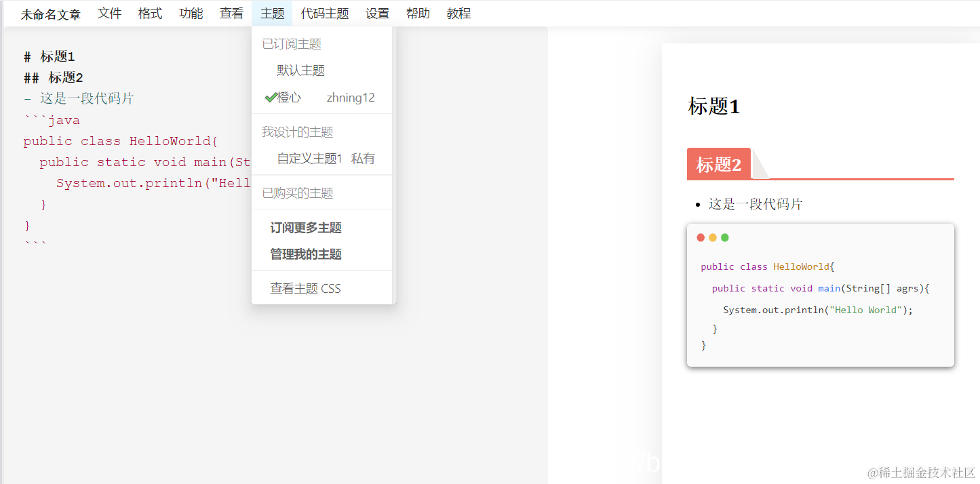This screenshot has height=484, width=980.
Task: Click the green dot on the code block
Action: pyautogui.click(x=725, y=237)
